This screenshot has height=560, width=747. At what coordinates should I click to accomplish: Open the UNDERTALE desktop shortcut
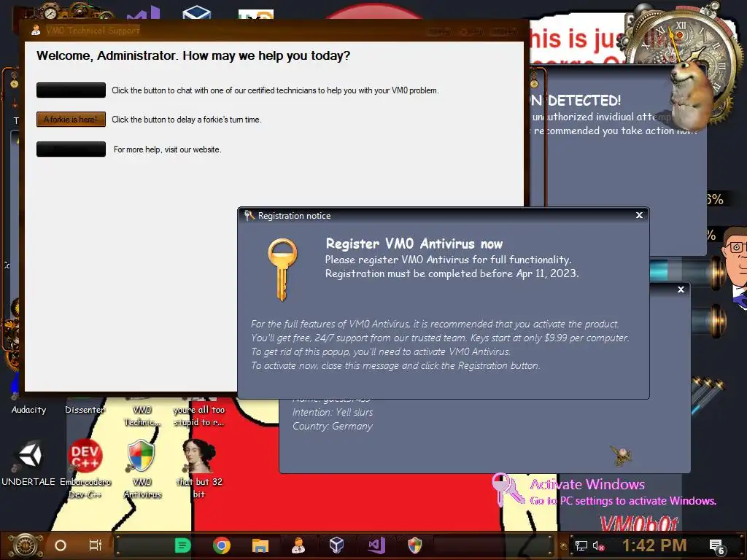(28, 462)
